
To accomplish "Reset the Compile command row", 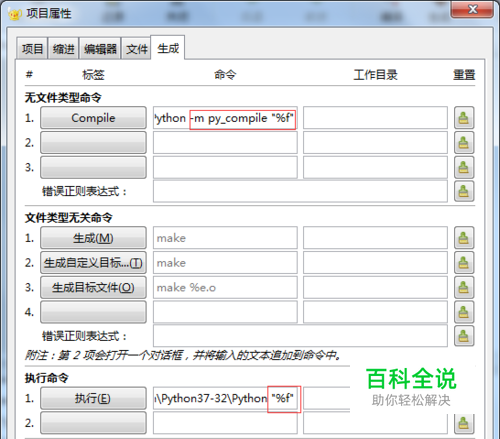I will click(x=464, y=118).
